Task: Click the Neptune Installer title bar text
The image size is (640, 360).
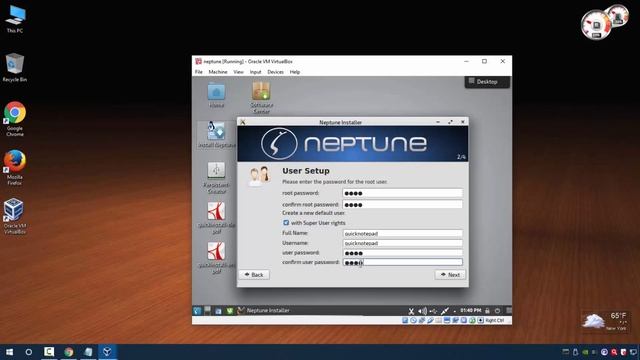Action: [x=340, y=122]
